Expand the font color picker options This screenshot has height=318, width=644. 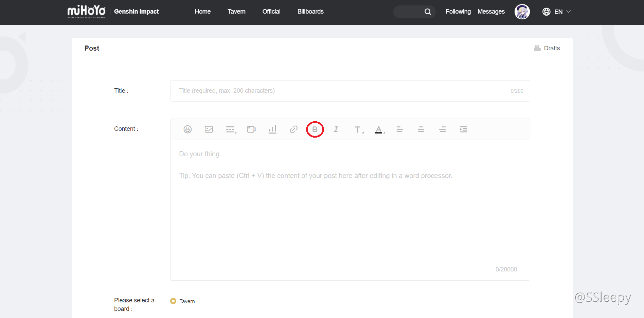tap(384, 131)
